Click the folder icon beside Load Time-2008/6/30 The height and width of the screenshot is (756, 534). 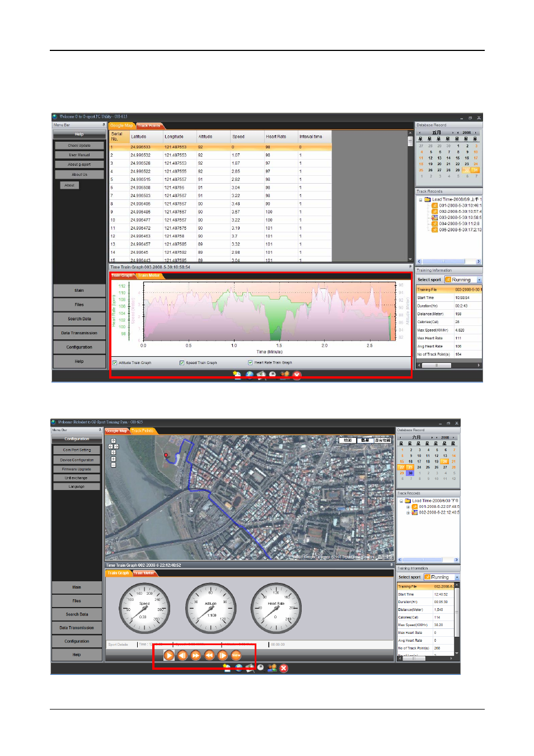[x=408, y=501]
